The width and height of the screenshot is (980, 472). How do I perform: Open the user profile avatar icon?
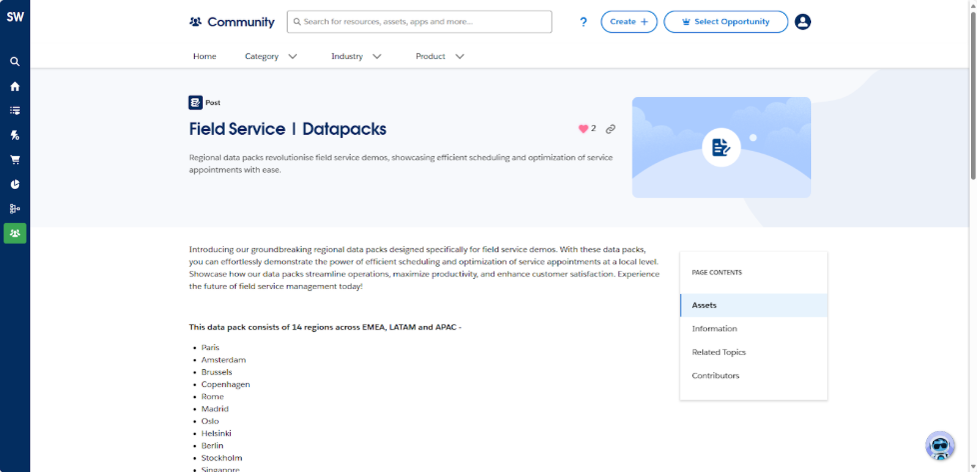(803, 22)
